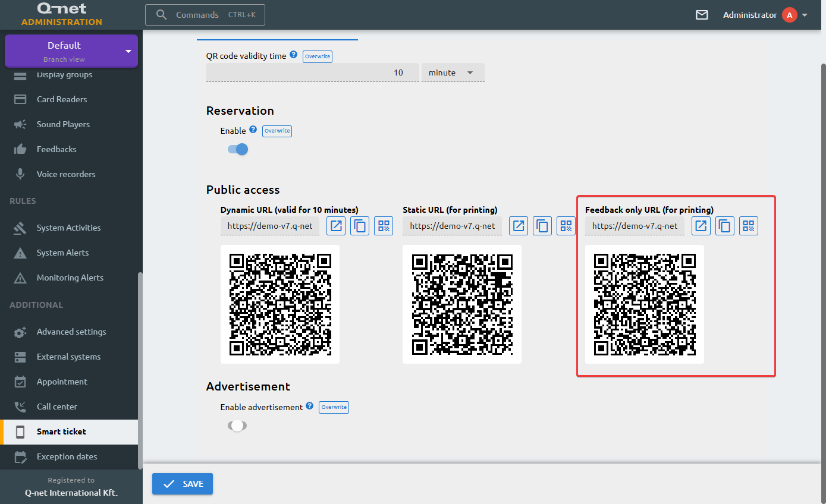Image resolution: width=826 pixels, height=504 pixels.
Task: Open the Dynamic URL in a new tab
Action: [x=336, y=226]
